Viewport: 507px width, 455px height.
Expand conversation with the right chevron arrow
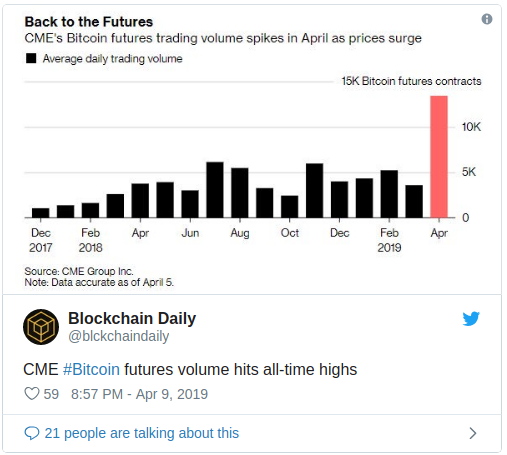coord(473,433)
